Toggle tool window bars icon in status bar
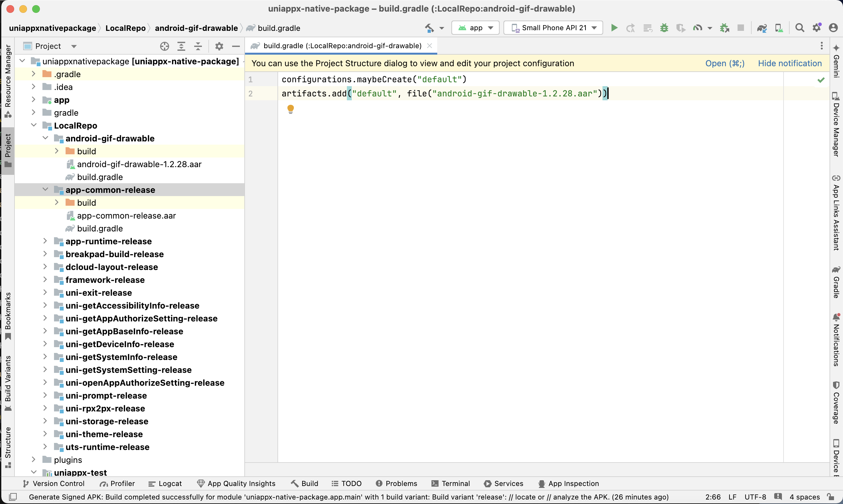 [13, 497]
